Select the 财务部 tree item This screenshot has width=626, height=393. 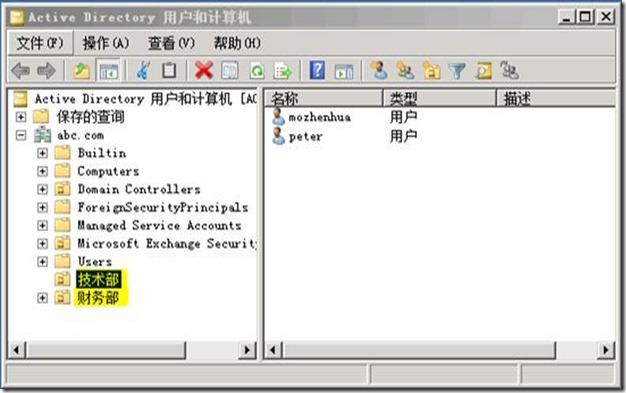(x=98, y=298)
